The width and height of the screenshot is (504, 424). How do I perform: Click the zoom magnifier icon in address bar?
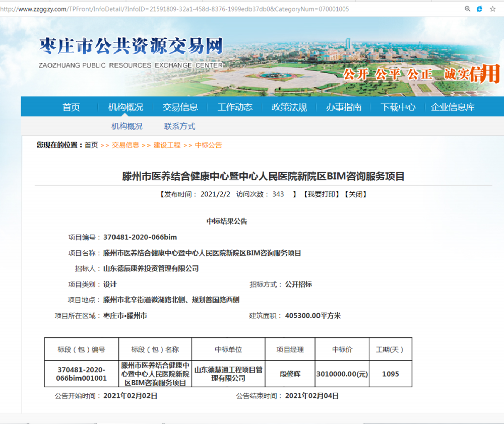point(468,9)
